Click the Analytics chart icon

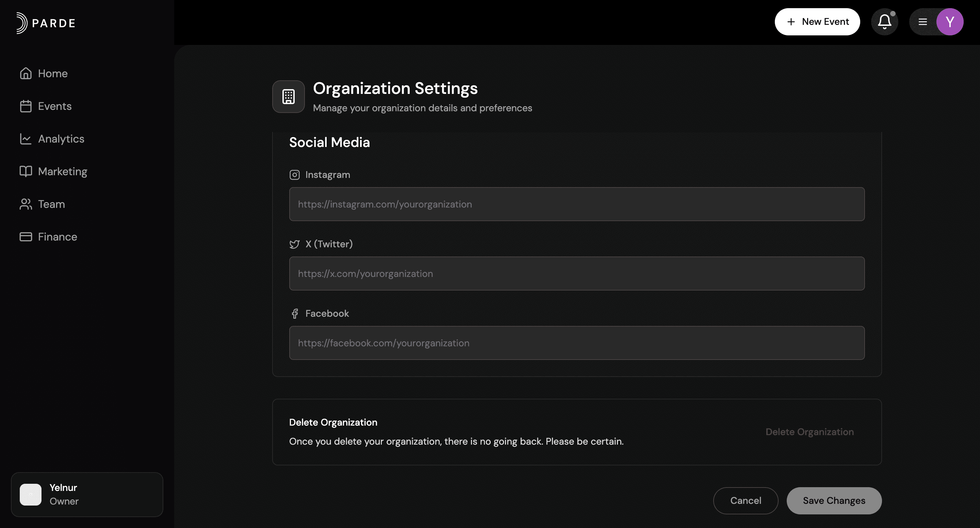pyautogui.click(x=26, y=139)
